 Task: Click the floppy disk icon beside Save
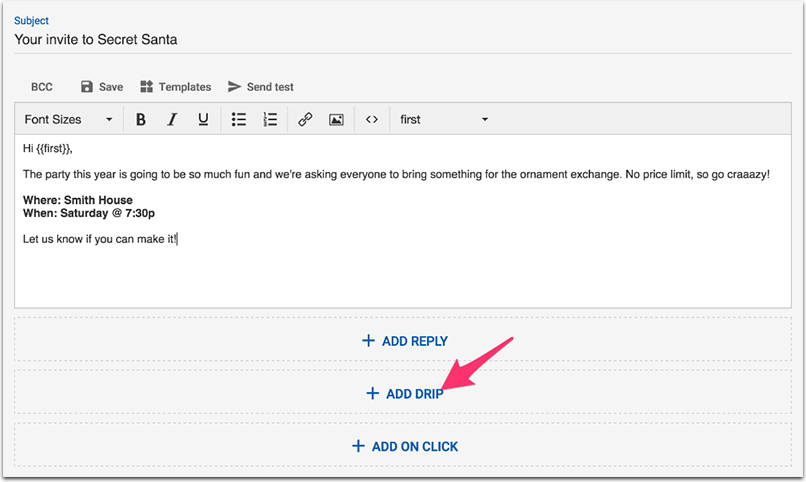[87, 87]
